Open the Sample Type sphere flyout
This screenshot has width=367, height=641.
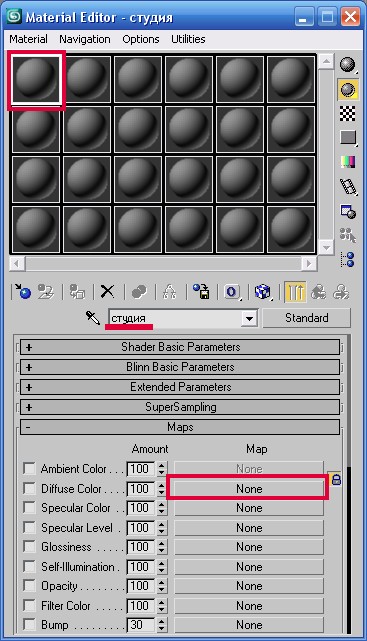(348, 65)
